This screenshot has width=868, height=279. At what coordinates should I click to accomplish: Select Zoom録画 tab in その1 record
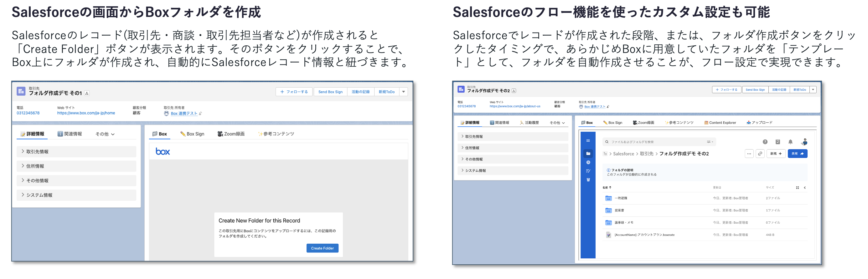[231, 134]
